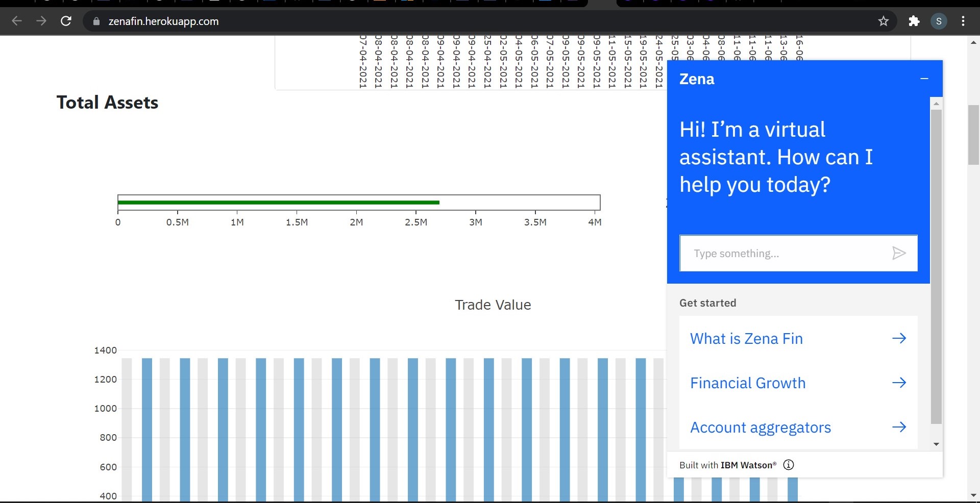The width and height of the screenshot is (980, 503).
Task: Click the arrow next to Account aggregators
Action: 899,427
